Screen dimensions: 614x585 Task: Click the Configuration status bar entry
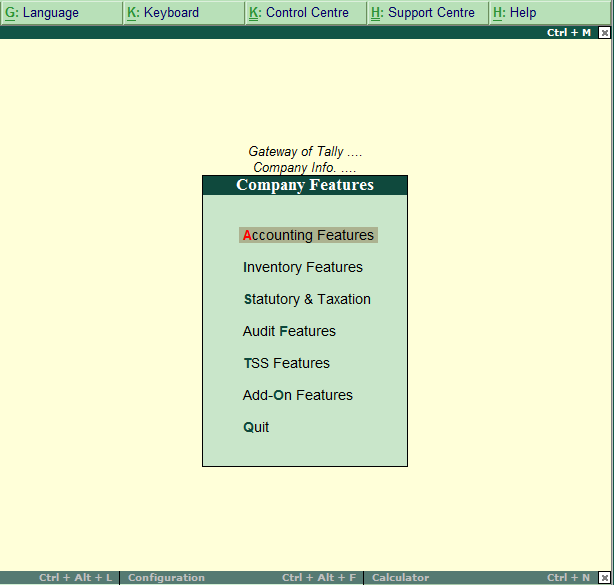click(x=166, y=578)
